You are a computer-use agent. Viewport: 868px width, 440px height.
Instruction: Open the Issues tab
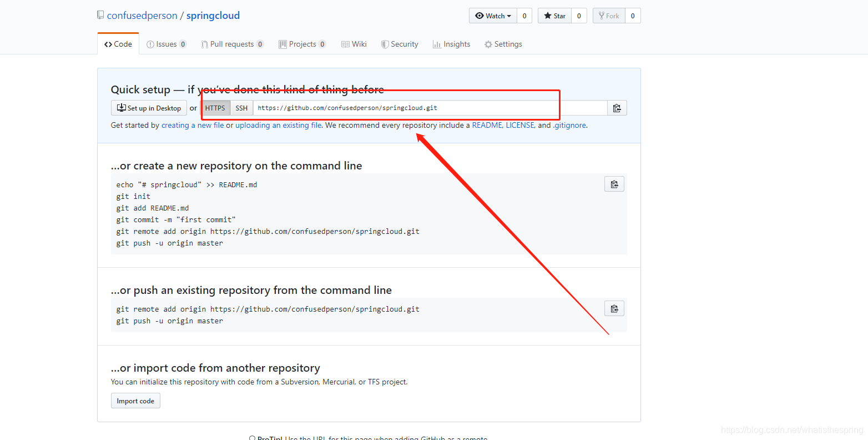[166, 44]
